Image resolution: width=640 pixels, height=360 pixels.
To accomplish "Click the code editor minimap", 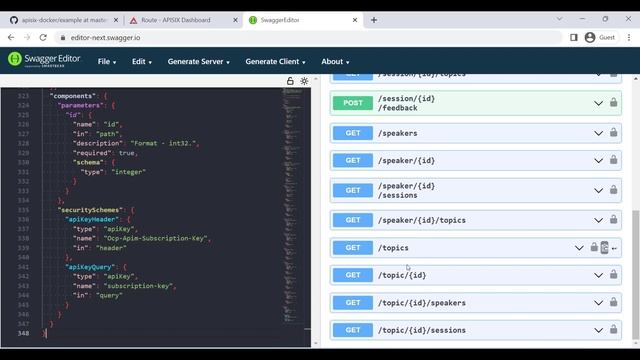I will [293, 204].
